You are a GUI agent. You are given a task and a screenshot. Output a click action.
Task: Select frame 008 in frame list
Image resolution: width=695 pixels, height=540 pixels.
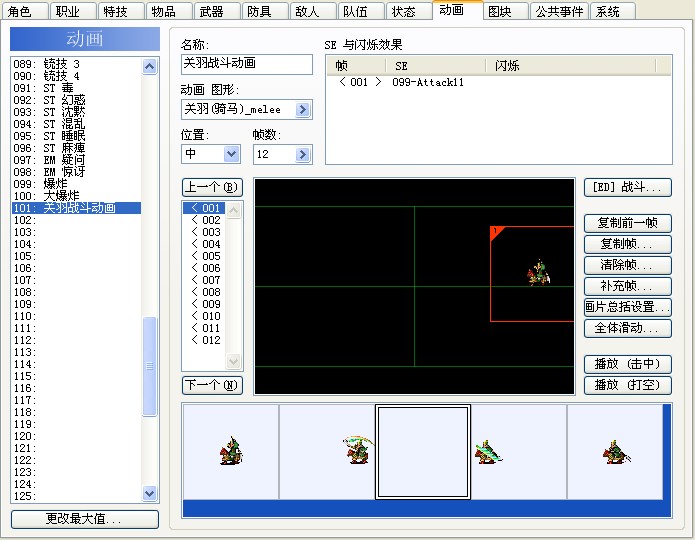tap(204, 292)
